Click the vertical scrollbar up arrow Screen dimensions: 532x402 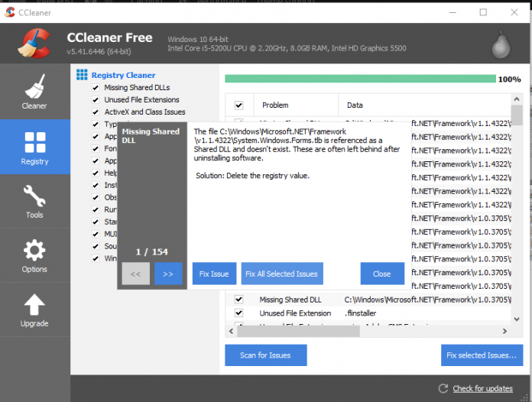coord(517,99)
